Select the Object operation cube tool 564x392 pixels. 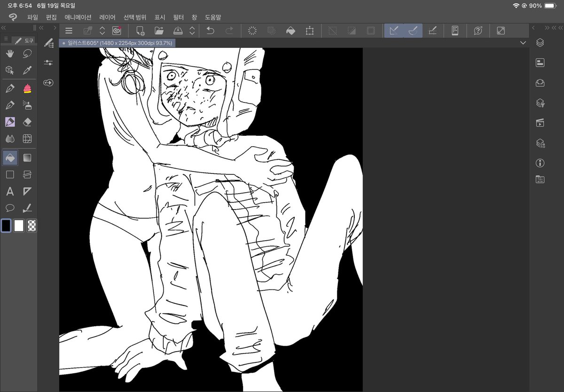10,70
